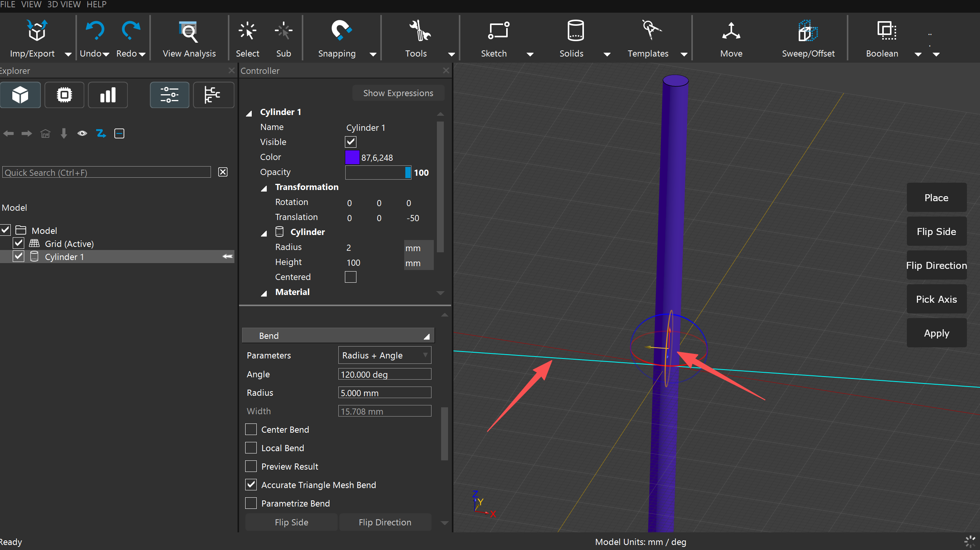Open the HELP menu

click(x=96, y=5)
